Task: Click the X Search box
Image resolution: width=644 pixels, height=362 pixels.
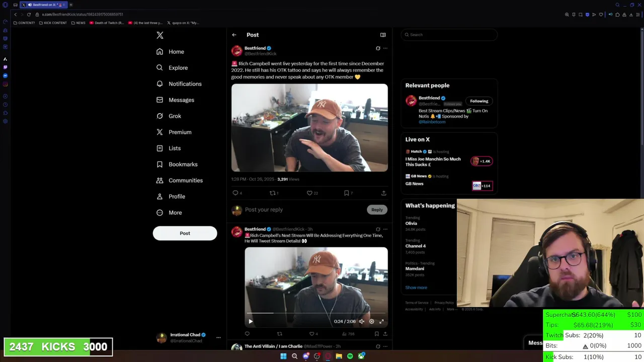Action: pos(449,35)
